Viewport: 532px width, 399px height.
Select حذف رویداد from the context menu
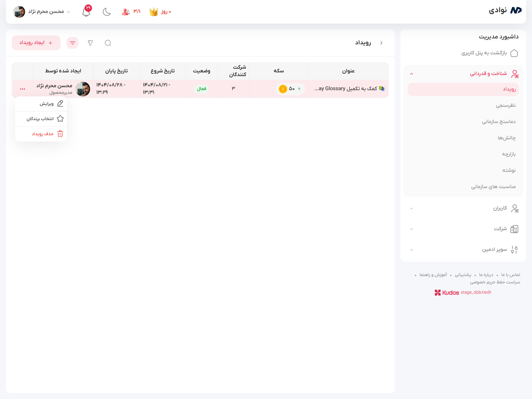click(42, 134)
